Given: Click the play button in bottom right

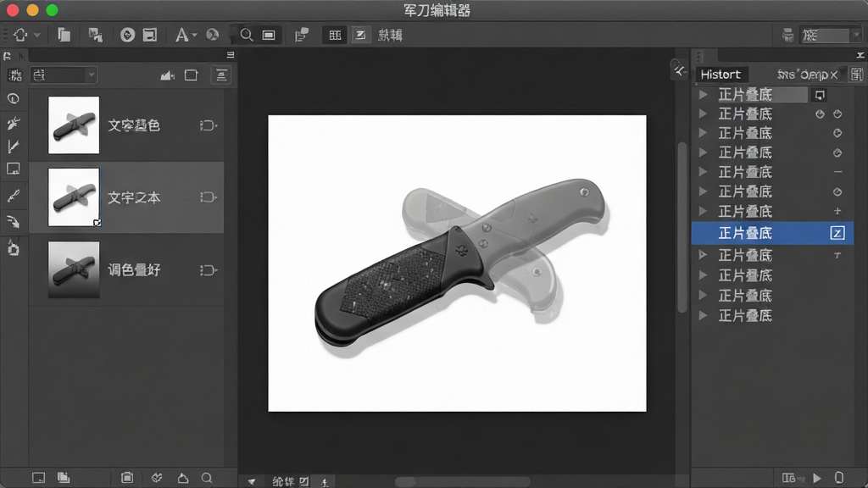Looking at the screenshot, I should click(x=817, y=478).
